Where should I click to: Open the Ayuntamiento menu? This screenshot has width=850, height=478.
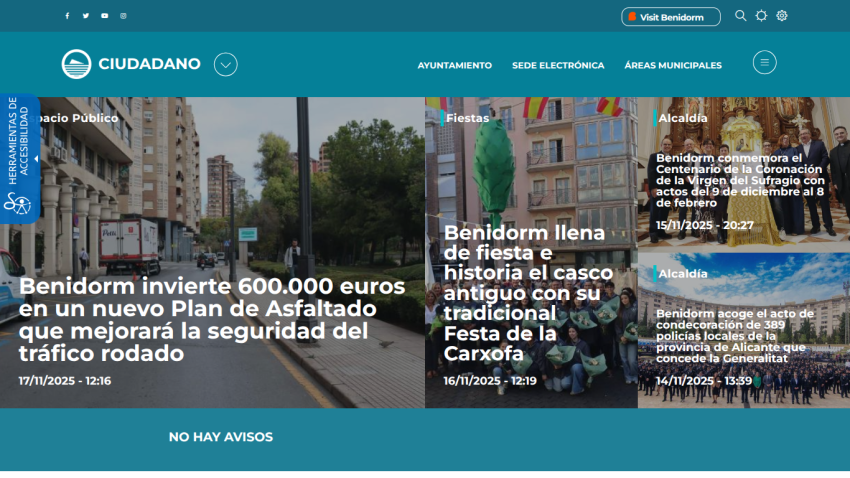click(x=454, y=65)
